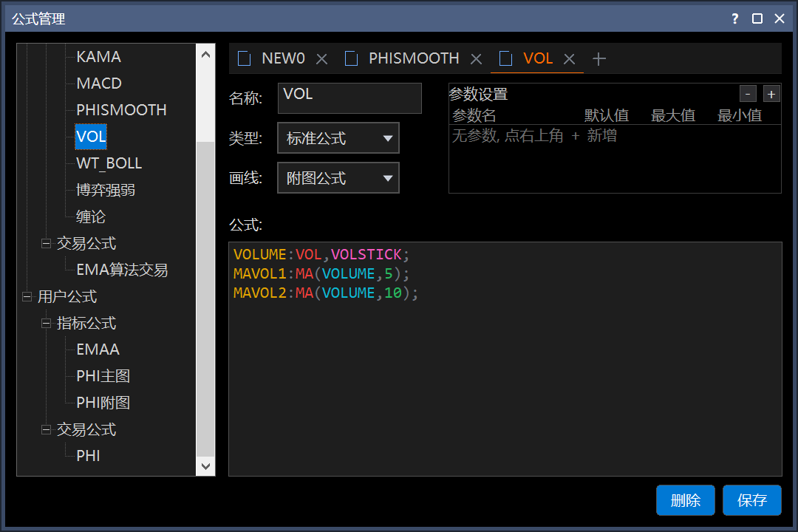
Task: Click the 名称 input field
Action: pos(349,98)
